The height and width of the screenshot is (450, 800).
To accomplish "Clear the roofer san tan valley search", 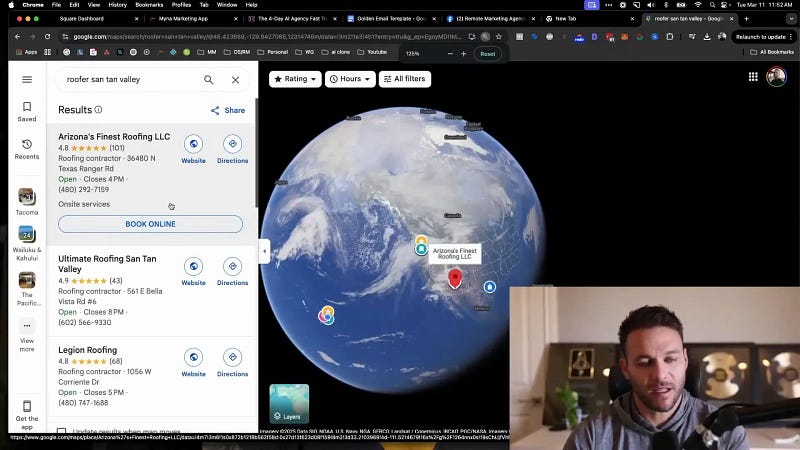I will (x=235, y=80).
